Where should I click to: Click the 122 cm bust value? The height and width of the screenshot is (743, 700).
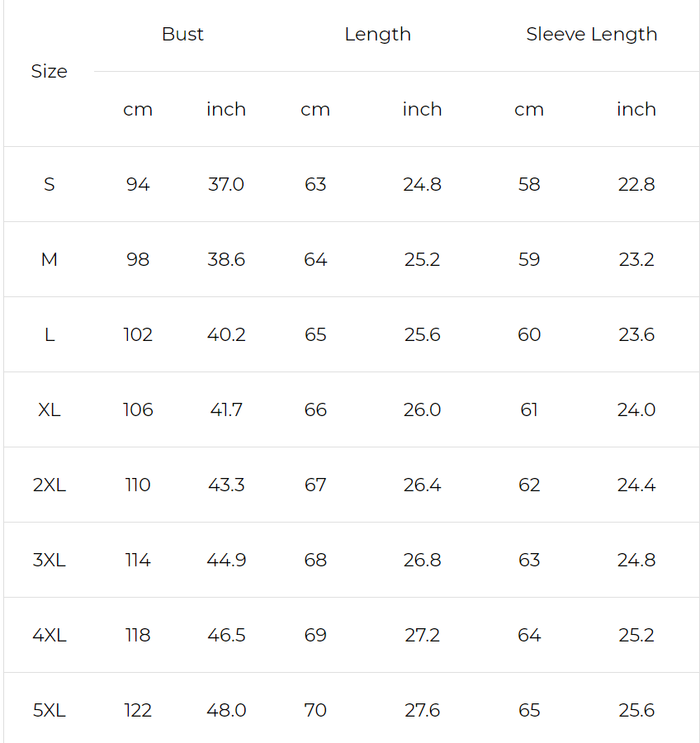point(138,711)
